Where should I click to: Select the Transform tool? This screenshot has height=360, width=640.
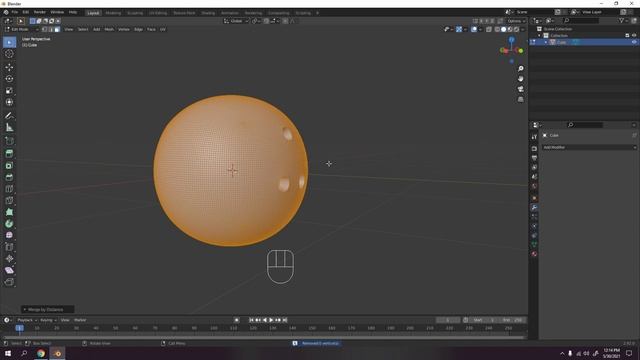pos(9,102)
